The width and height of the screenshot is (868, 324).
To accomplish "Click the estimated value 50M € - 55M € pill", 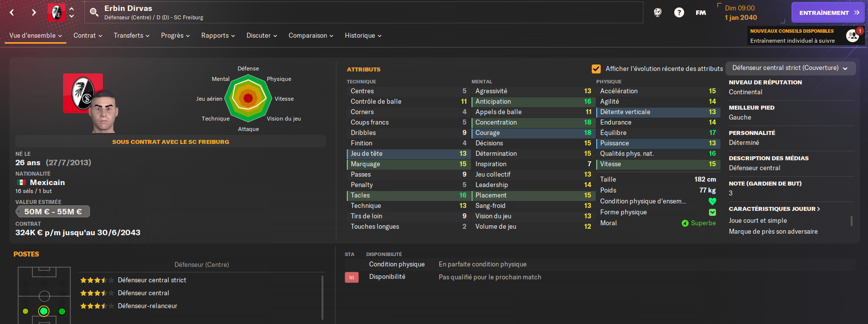I will (53, 212).
